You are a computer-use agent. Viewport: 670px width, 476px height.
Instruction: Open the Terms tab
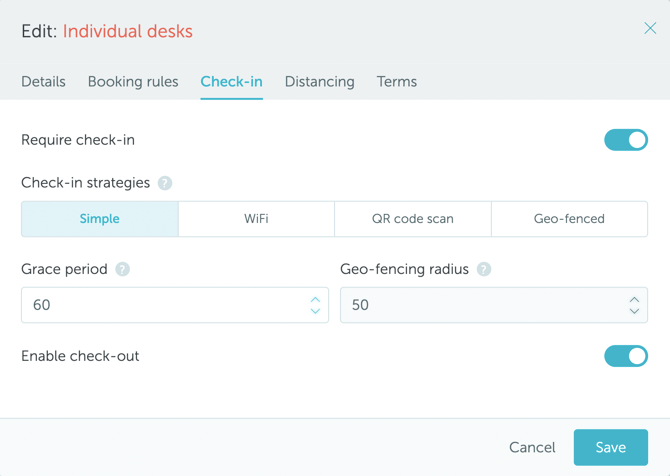pos(397,82)
